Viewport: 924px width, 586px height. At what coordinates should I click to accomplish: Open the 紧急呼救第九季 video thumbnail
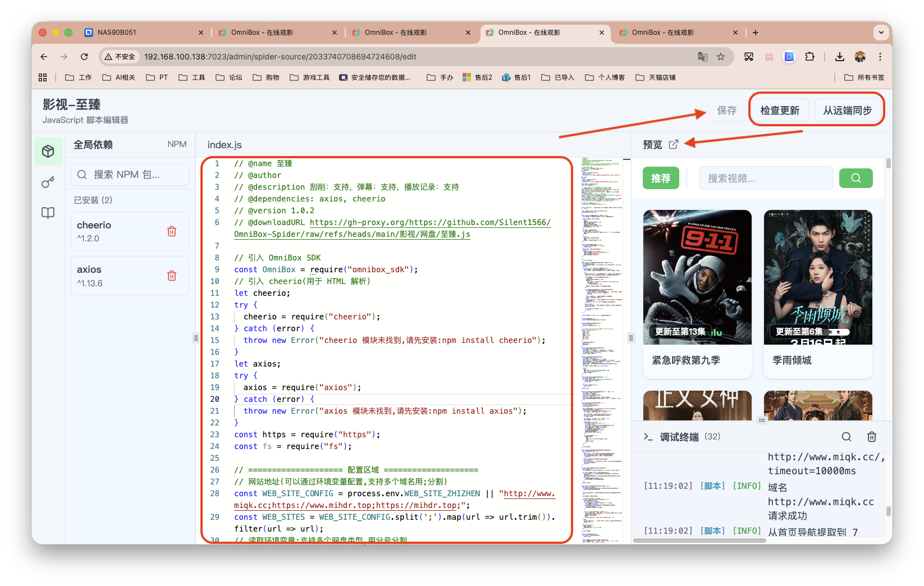pyautogui.click(x=697, y=277)
